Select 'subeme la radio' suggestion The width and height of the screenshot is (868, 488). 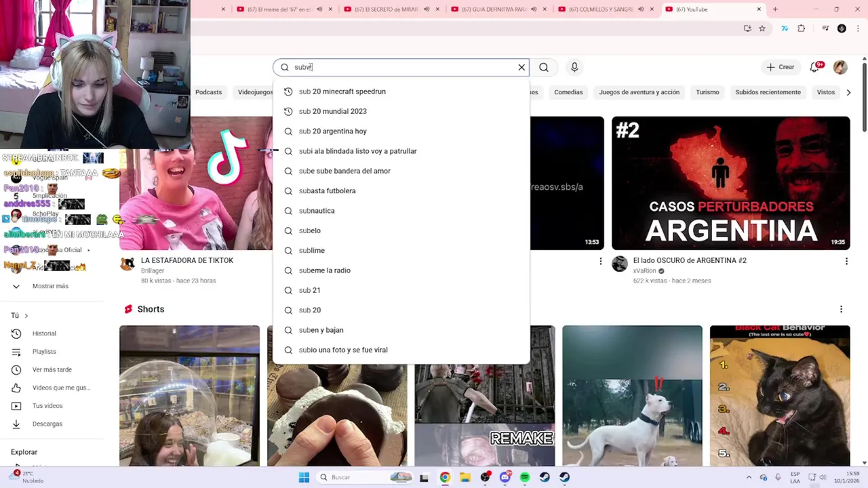tap(401, 270)
